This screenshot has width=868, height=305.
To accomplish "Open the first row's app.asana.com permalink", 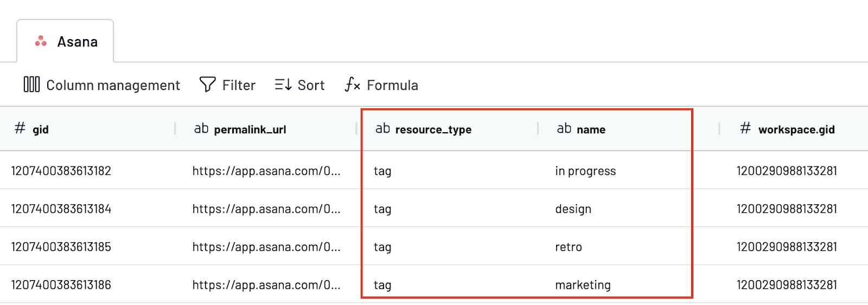I will pos(266,171).
